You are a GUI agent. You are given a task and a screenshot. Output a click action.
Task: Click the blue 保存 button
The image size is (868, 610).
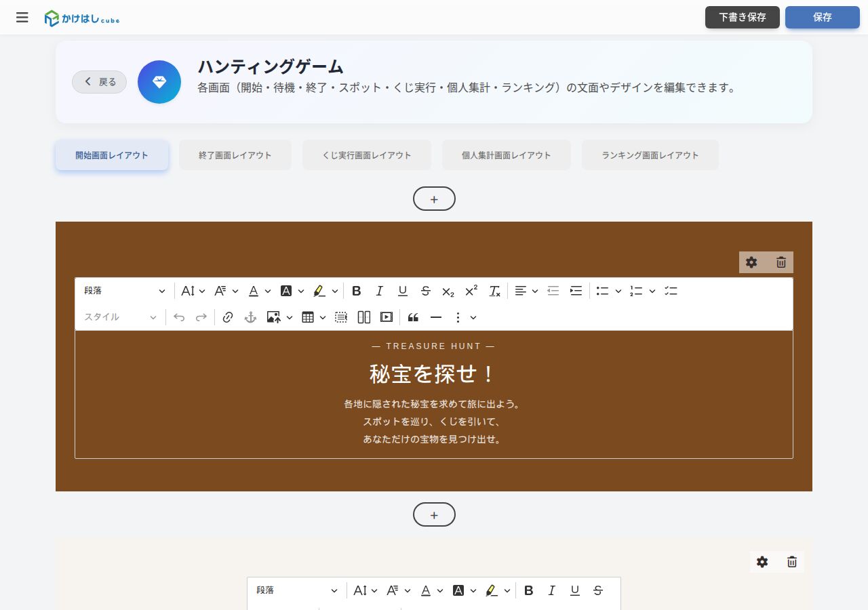tap(823, 18)
